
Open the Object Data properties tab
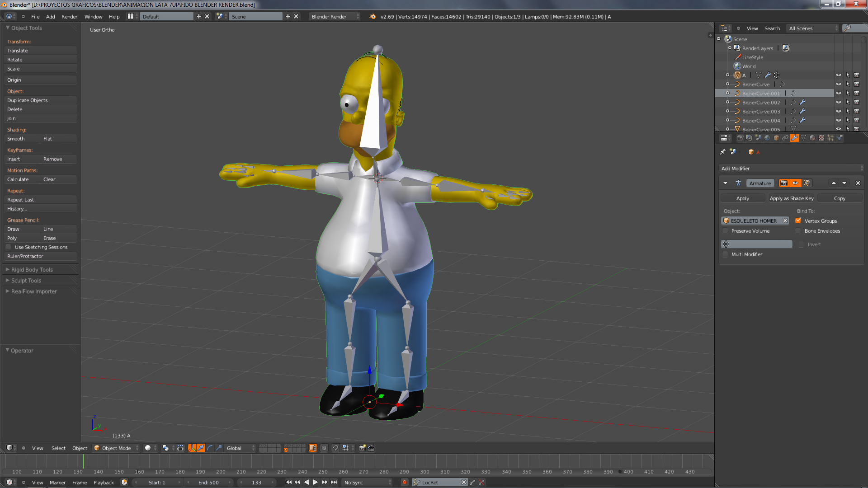point(803,138)
